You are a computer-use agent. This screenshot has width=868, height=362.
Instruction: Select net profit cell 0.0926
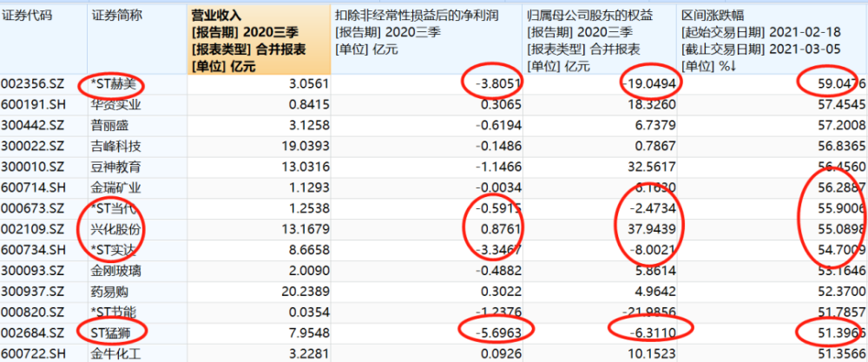pos(501,354)
